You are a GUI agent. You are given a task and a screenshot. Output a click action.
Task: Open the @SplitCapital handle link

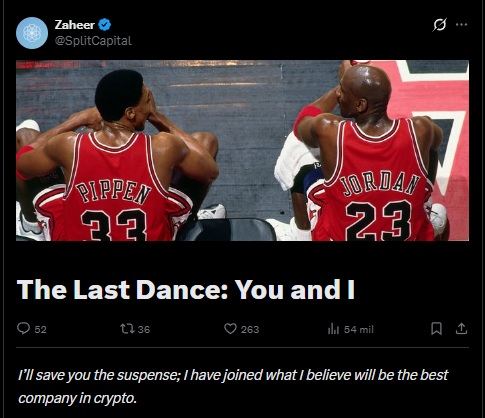click(93, 41)
